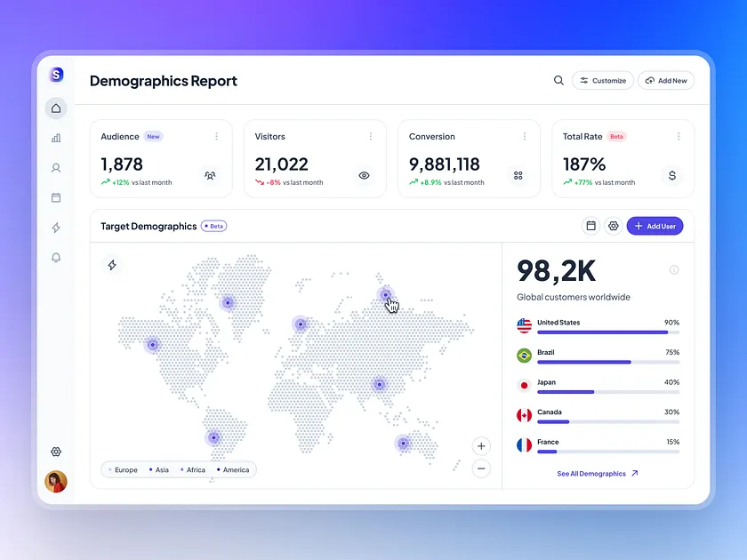Screen dimensions: 747x560
Task: Click the search icon in the header
Action: click(558, 80)
